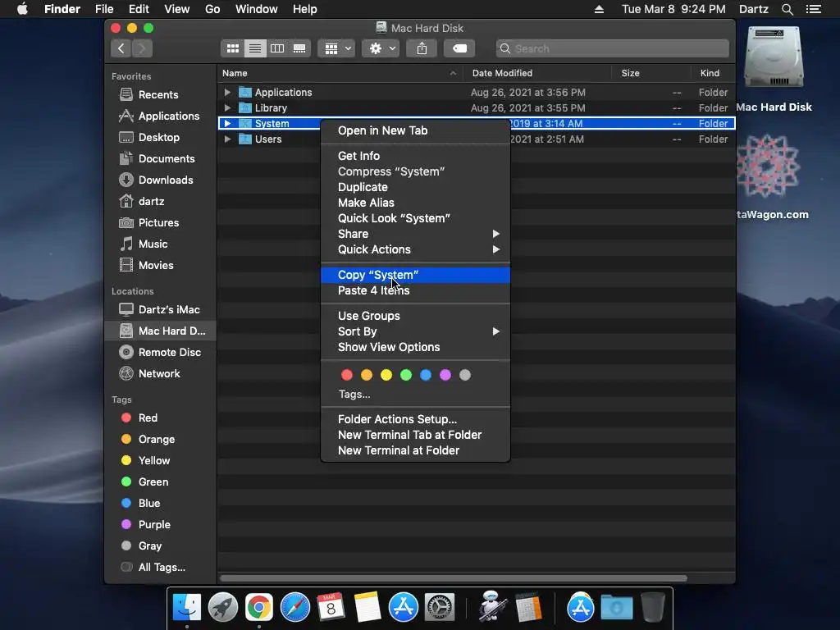The image size is (840, 630).
Task: Click the Edit Tags toolbar button
Action: click(459, 48)
